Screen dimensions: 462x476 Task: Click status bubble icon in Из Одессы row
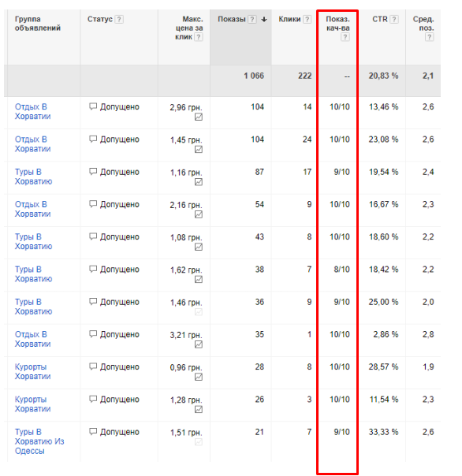click(x=93, y=432)
